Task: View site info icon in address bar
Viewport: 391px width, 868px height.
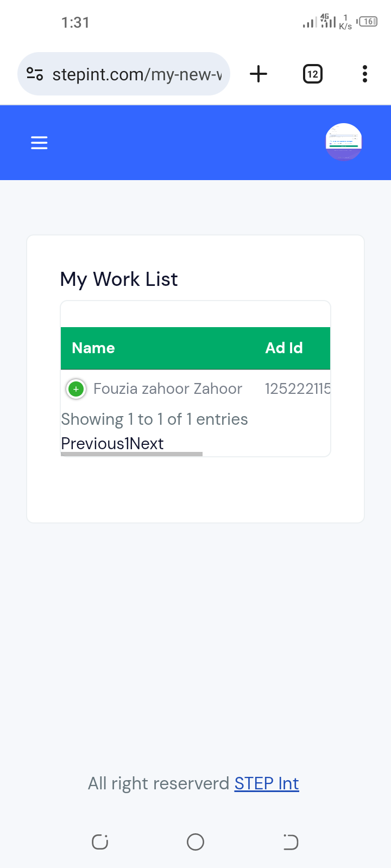Action: click(x=35, y=74)
